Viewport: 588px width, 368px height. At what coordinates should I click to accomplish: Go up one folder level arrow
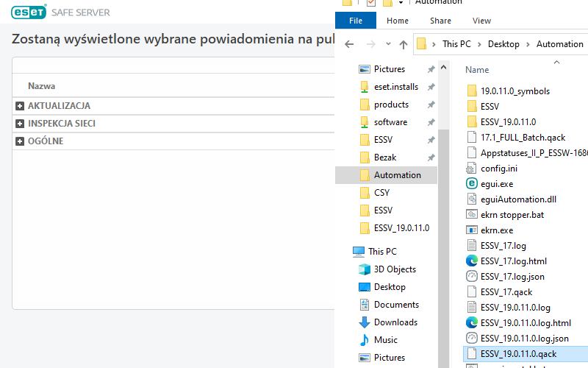tap(403, 44)
